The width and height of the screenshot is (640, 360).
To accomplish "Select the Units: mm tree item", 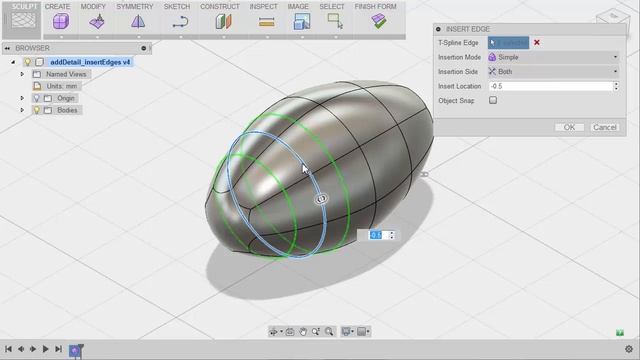I will point(61,86).
